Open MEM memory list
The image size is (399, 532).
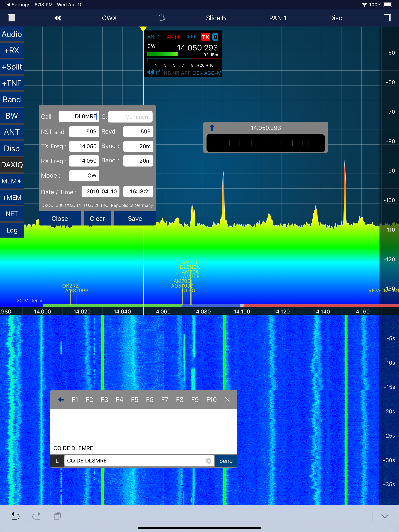[12, 181]
